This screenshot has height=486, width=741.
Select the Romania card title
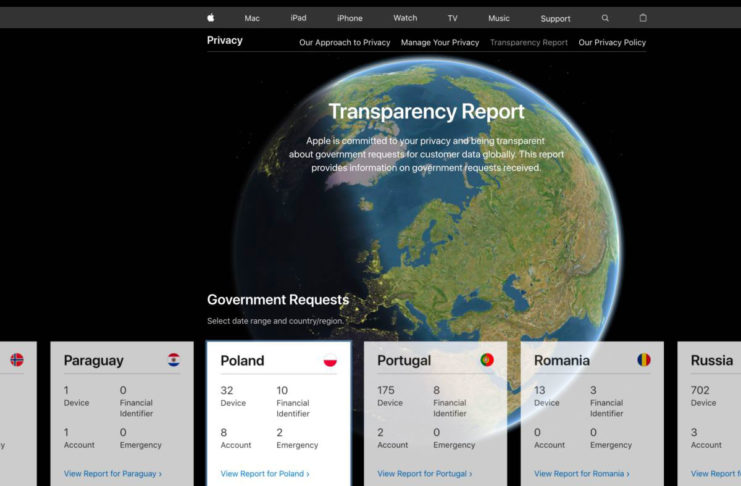(x=562, y=361)
